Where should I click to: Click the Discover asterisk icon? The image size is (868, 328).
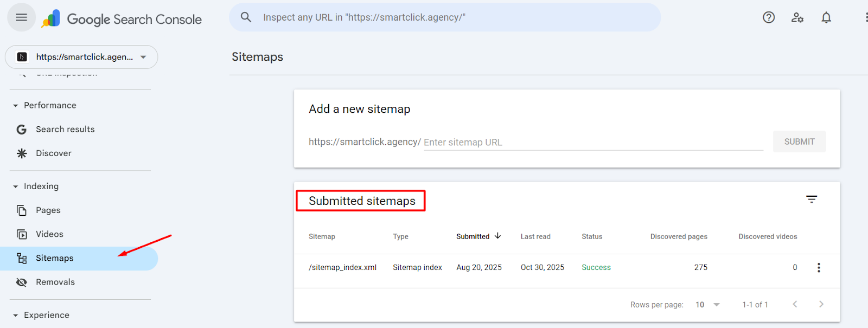(22, 153)
